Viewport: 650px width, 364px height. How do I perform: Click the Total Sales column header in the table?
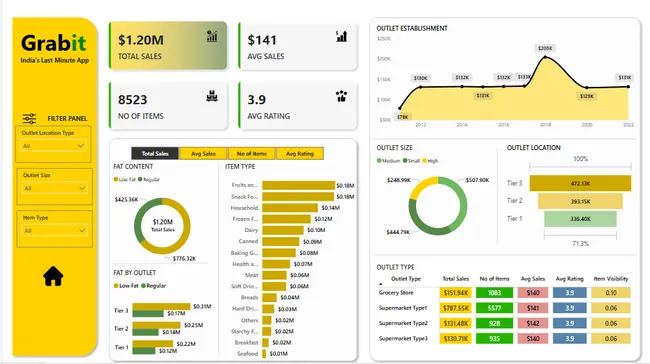point(456,279)
